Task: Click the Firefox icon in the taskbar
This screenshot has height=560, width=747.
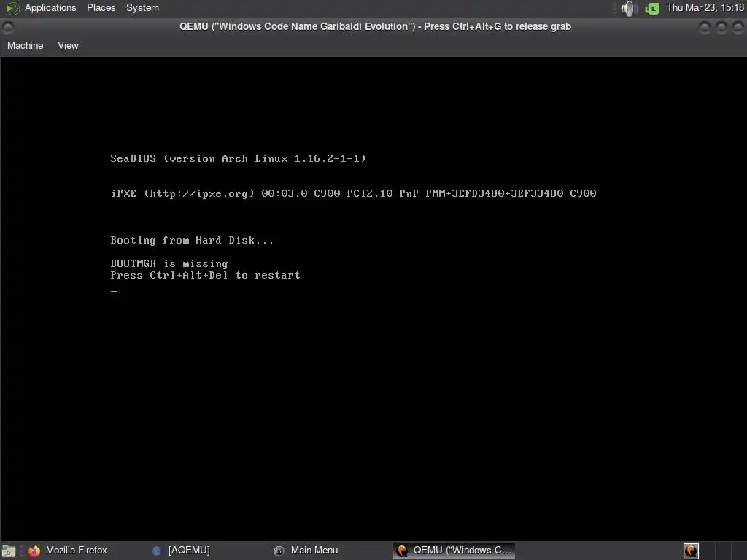Action: click(x=34, y=551)
